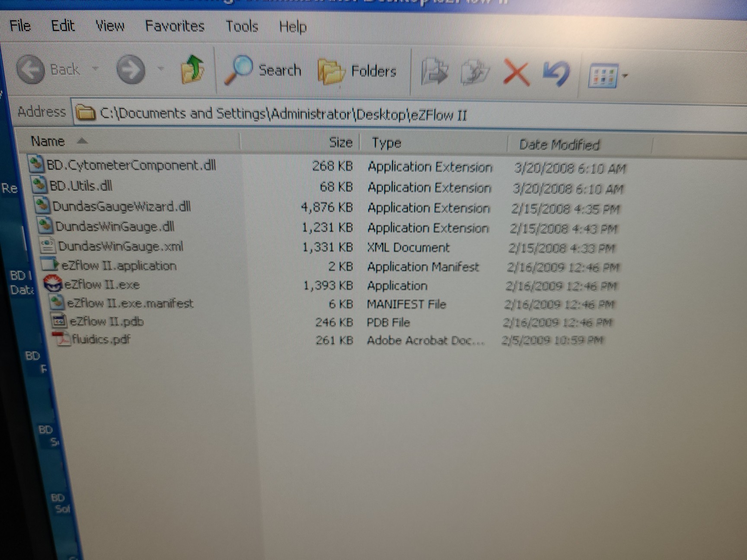Select the fluidics.pdf Acrobat icon
This screenshot has width=747, height=560.
tap(61, 338)
